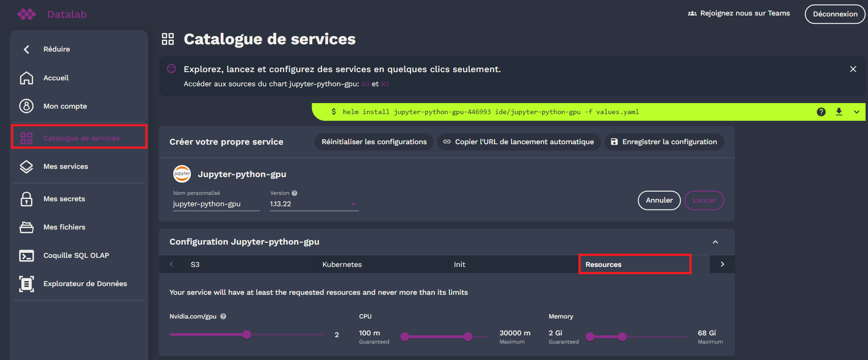
Task: Click Enregistrer la configuration
Action: (664, 142)
